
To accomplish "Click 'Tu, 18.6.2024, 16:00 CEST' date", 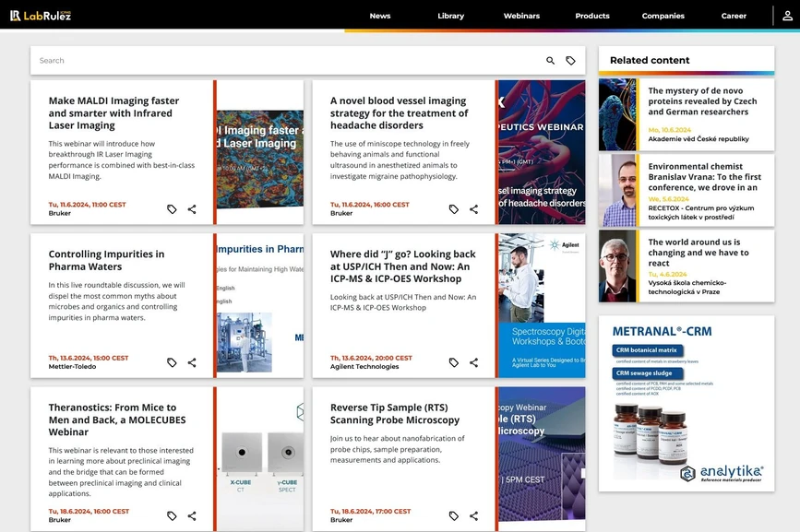I will point(89,511).
